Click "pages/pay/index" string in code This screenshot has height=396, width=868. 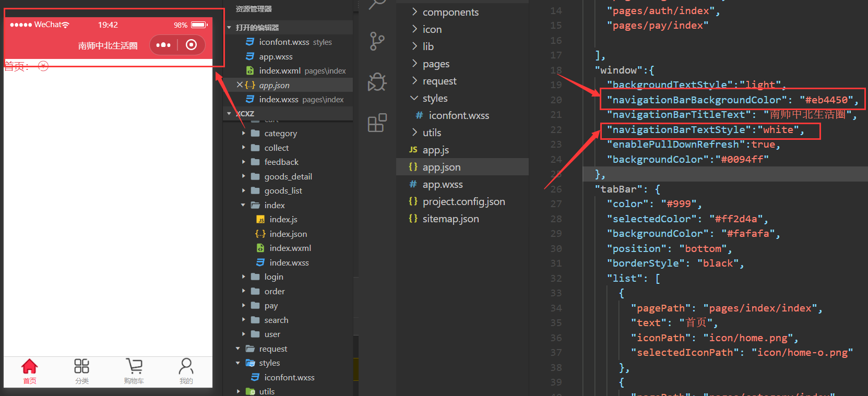pos(658,25)
